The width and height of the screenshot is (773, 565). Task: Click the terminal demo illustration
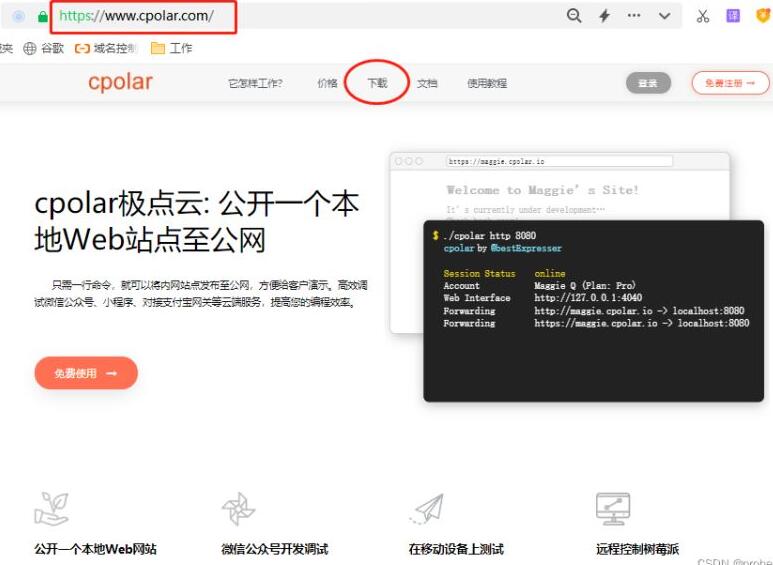(594, 311)
